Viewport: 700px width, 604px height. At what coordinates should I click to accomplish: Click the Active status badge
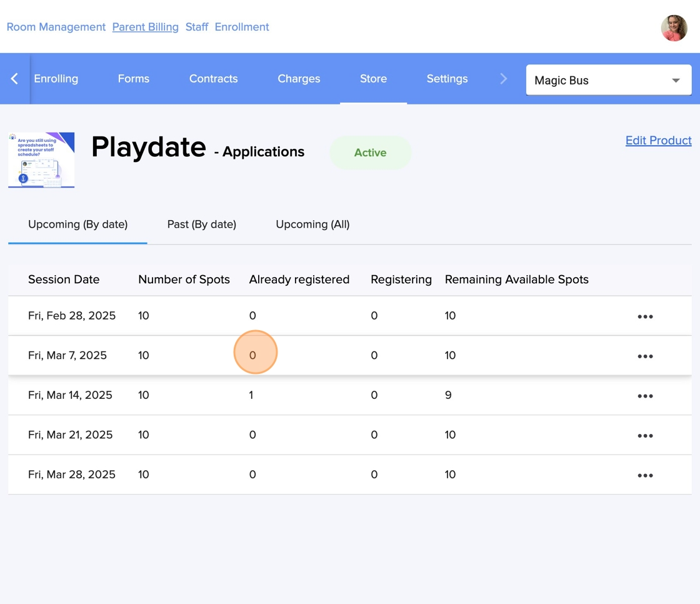pyautogui.click(x=370, y=153)
